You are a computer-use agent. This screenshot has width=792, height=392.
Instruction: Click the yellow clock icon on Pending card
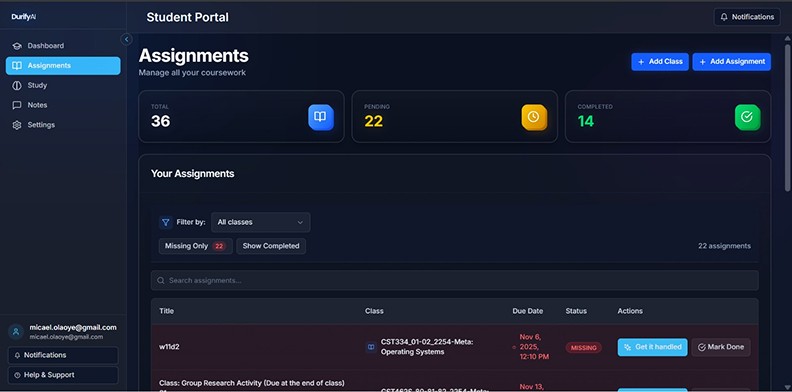tap(534, 117)
